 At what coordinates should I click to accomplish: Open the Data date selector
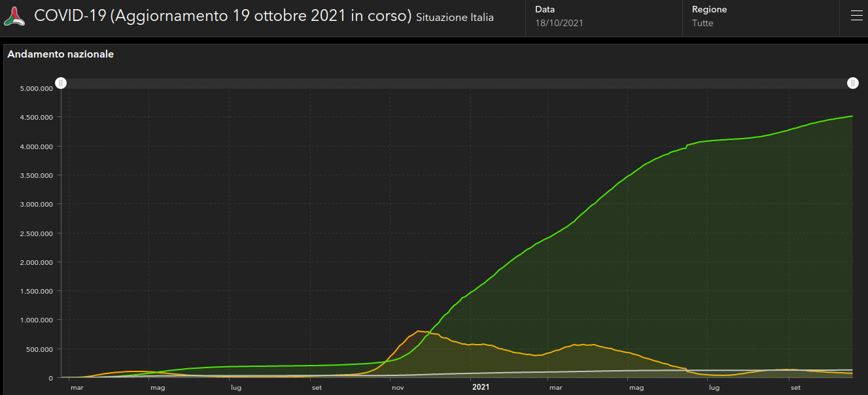point(604,17)
